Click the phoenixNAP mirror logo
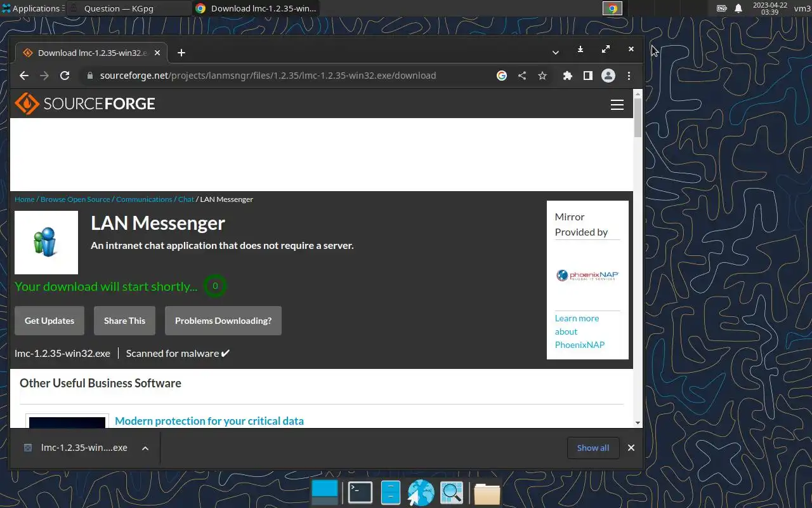 click(x=587, y=276)
